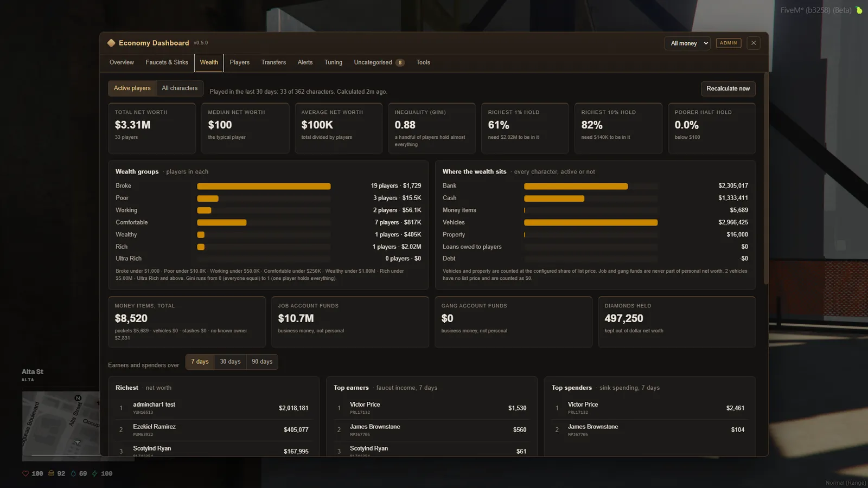The width and height of the screenshot is (868, 488).
Task: Click the north compass marker on minimap
Action: [78, 398]
